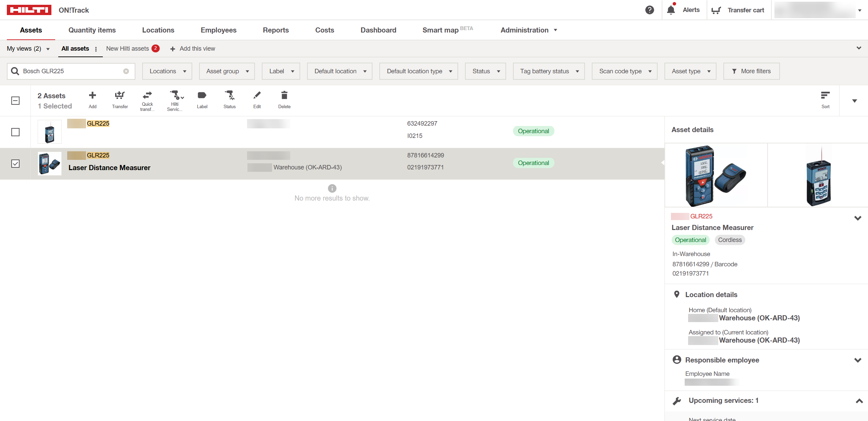Open the Asset type filter dropdown
This screenshot has width=868, height=421.
coord(690,71)
